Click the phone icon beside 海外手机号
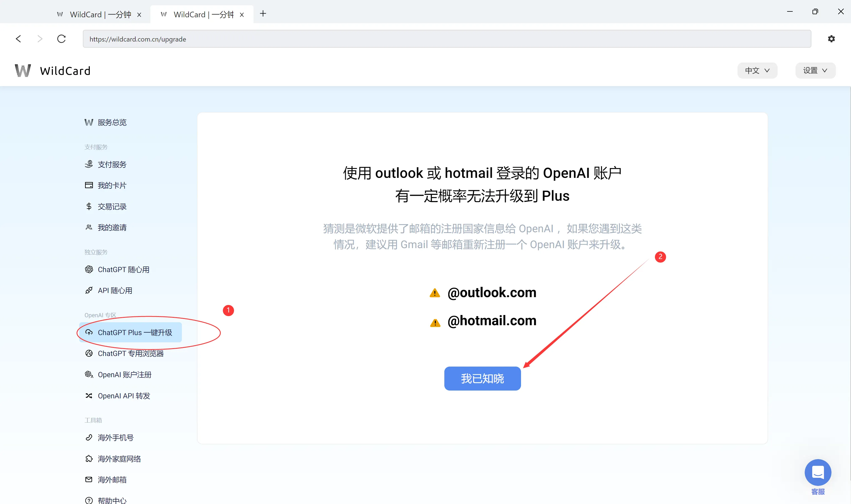Screen dimensions: 851x504 click(x=89, y=437)
